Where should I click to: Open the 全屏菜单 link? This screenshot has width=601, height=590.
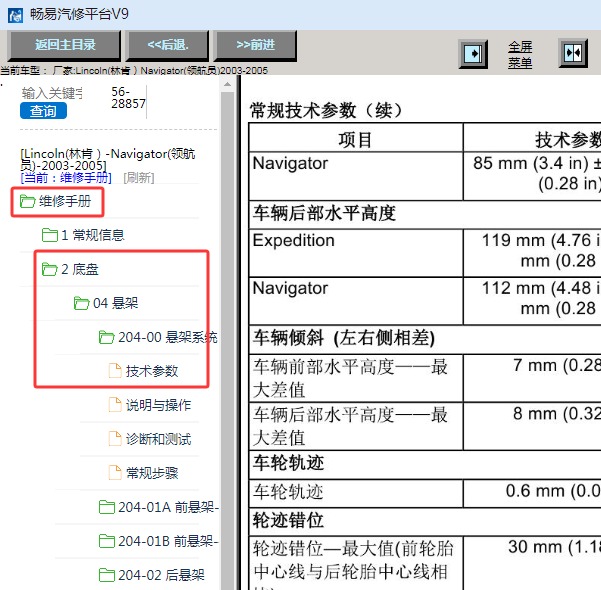pos(520,54)
